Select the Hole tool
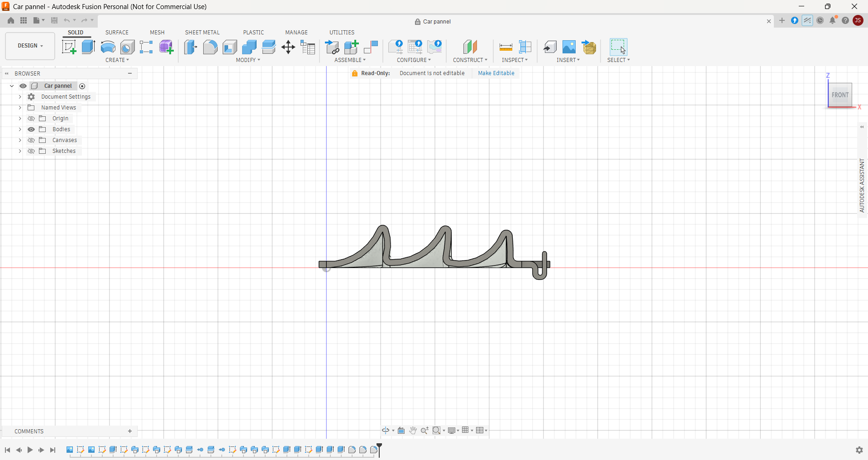Screen dimensions: 868x460 pyautogui.click(x=127, y=47)
